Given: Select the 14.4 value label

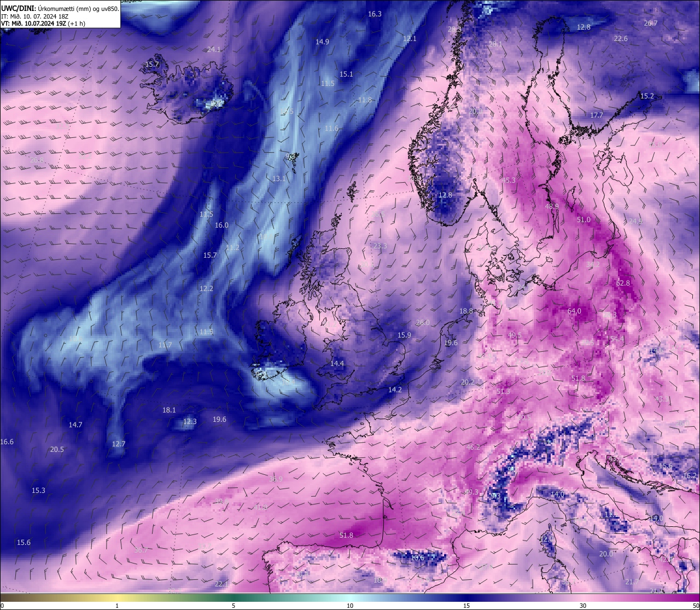Looking at the screenshot, I should (337, 364).
